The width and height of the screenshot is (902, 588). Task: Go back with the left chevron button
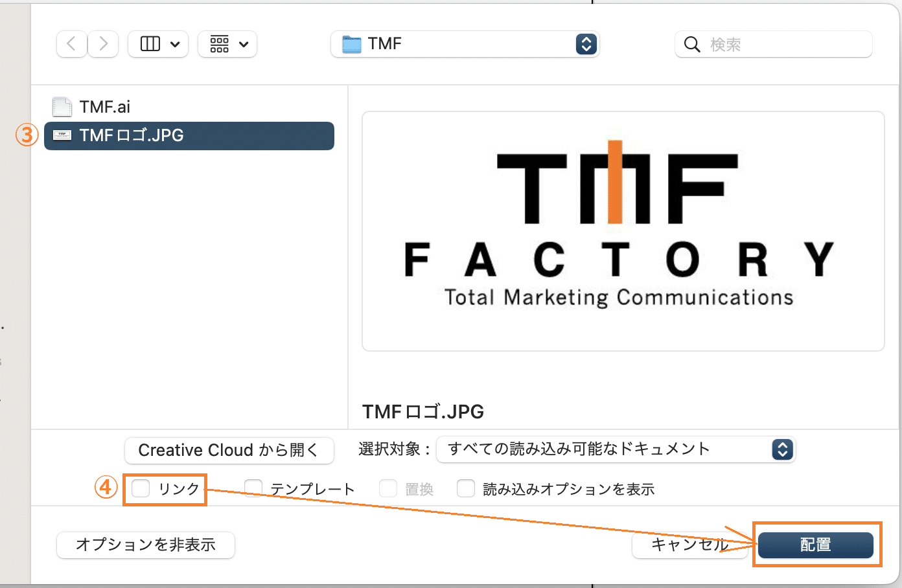coord(72,44)
